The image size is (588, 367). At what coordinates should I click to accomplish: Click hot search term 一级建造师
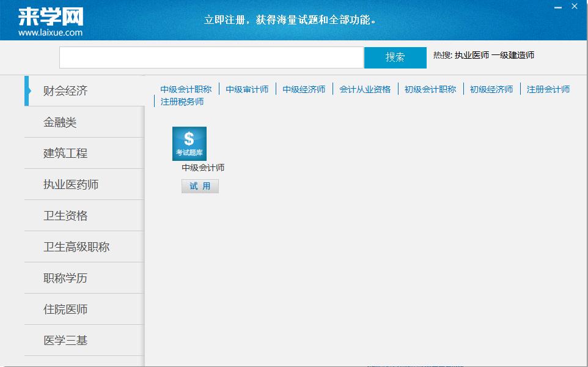coord(513,55)
